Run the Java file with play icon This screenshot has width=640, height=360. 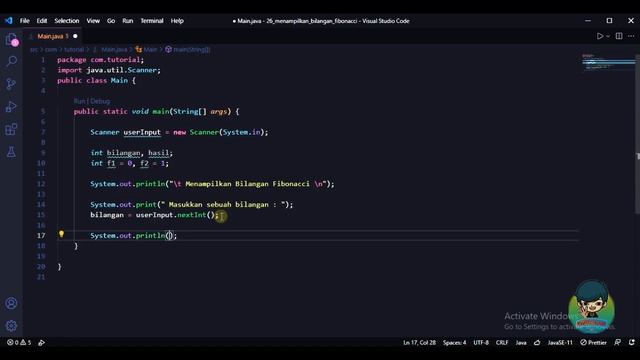tap(600, 36)
